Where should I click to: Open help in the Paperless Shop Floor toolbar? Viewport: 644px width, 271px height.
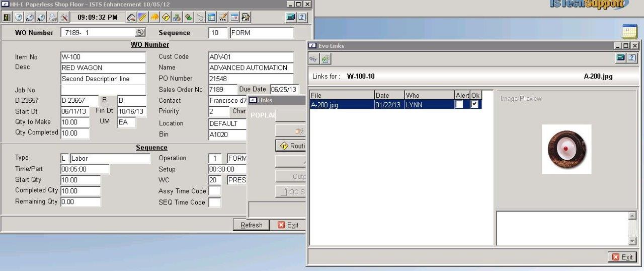click(x=302, y=17)
